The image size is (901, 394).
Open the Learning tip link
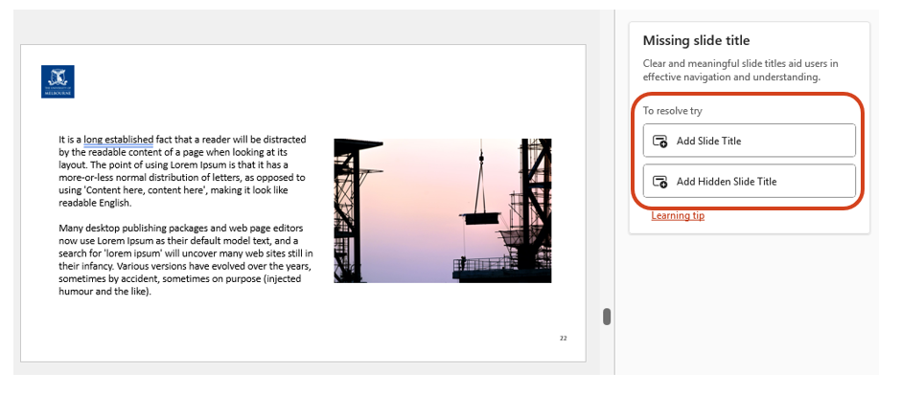[x=677, y=215]
